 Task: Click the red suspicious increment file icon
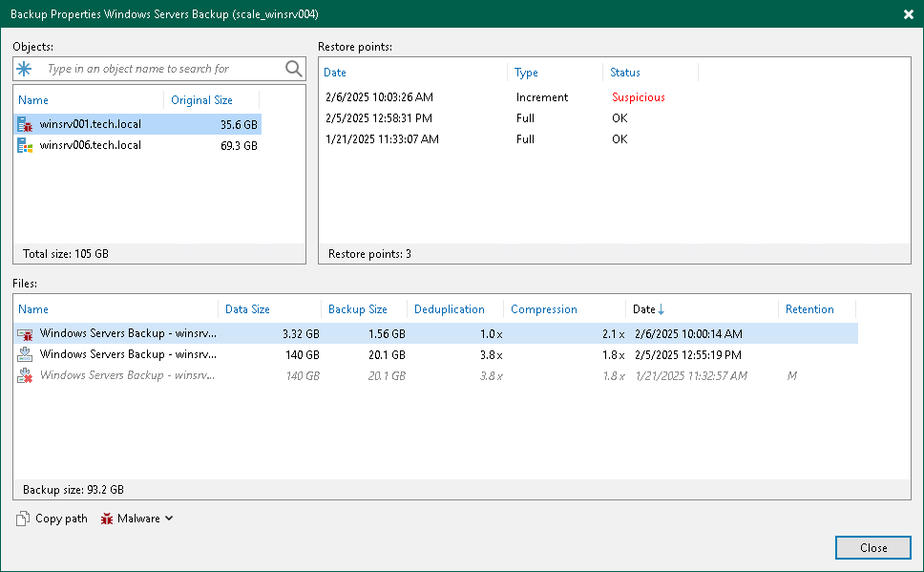pyautogui.click(x=26, y=334)
